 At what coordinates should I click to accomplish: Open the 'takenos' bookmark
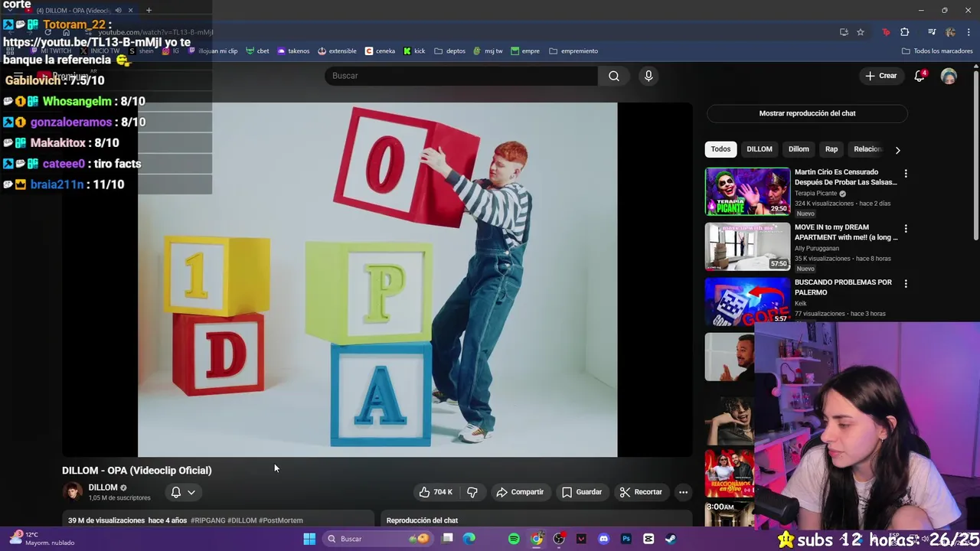pos(293,51)
